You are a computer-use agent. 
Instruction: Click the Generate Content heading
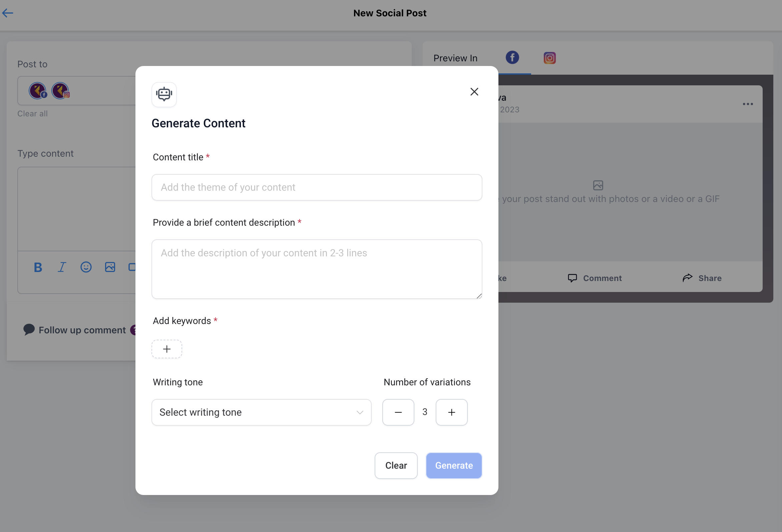[x=199, y=123]
